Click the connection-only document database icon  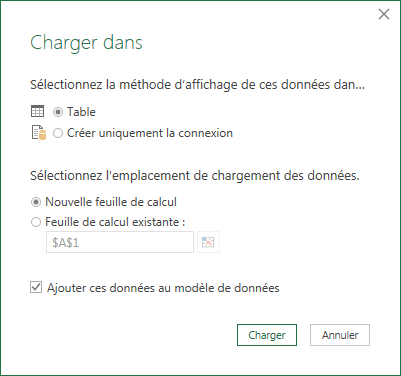pos(39,133)
